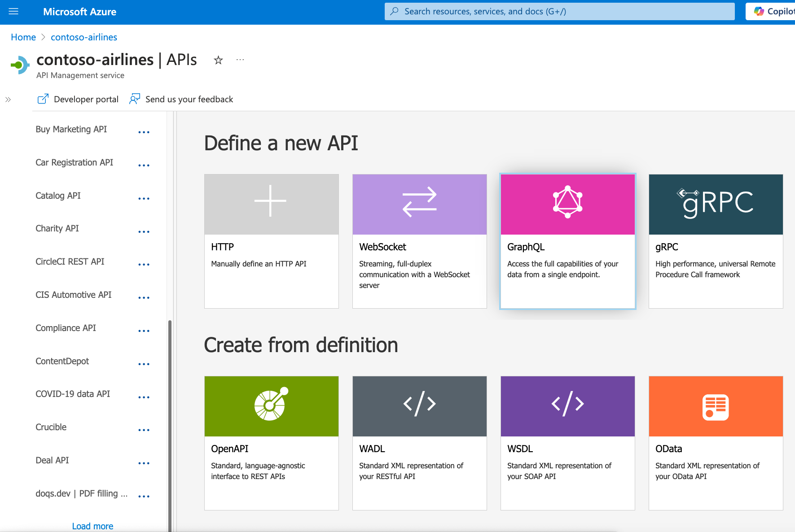The image size is (795, 532).
Task: Select Deal API in the list
Action: click(52, 460)
